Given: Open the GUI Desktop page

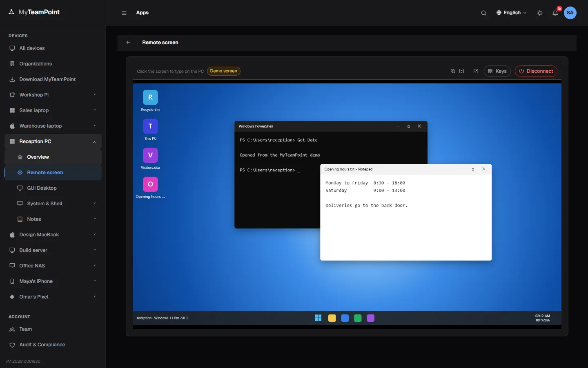Looking at the screenshot, I should click(53, 188).
